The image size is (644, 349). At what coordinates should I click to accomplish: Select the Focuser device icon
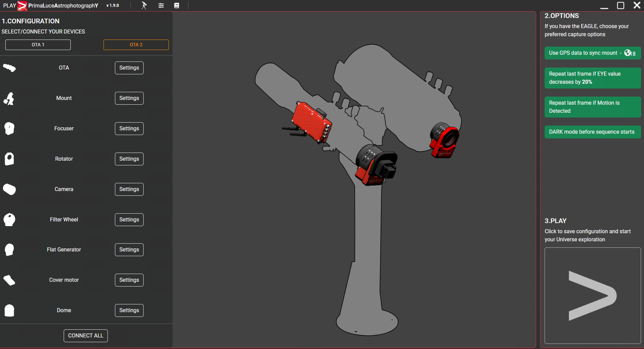9,129
